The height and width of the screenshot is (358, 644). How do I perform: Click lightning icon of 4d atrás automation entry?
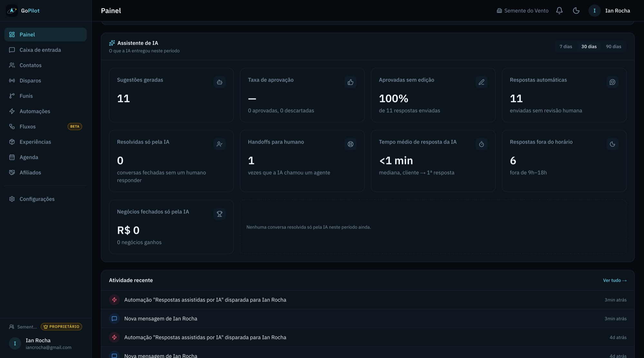coord(114,337)
